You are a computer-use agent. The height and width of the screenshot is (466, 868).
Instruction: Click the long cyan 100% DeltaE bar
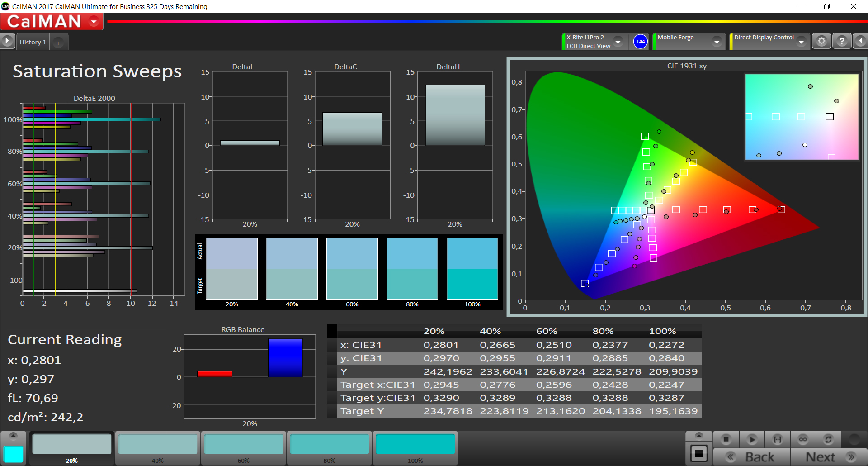tap(92, 119)
